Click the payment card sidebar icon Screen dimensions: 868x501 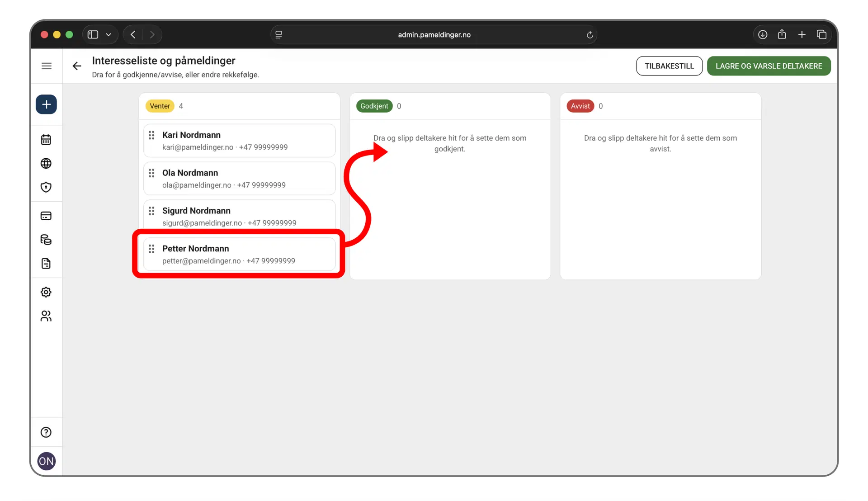click(x=46, y=216)
